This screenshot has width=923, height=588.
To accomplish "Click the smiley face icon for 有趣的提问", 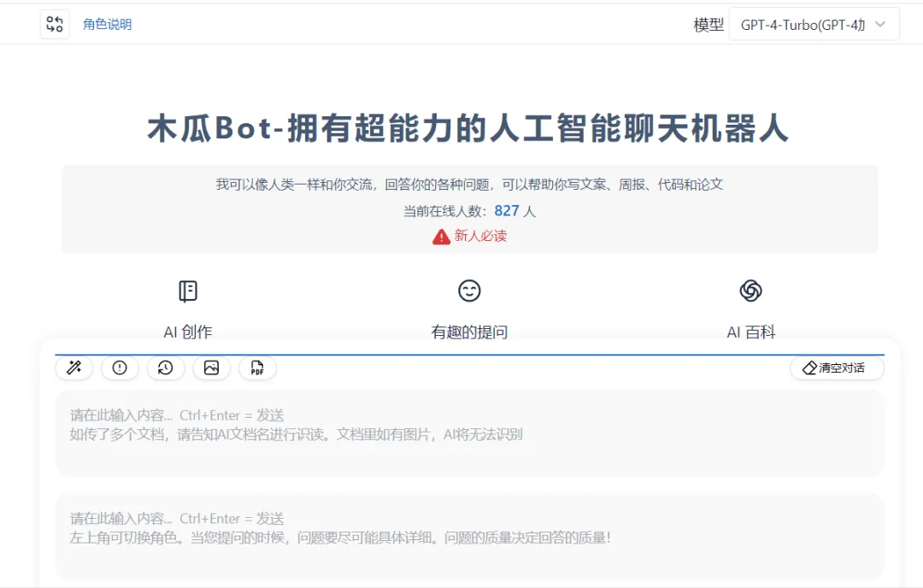I will pos(469,291).
